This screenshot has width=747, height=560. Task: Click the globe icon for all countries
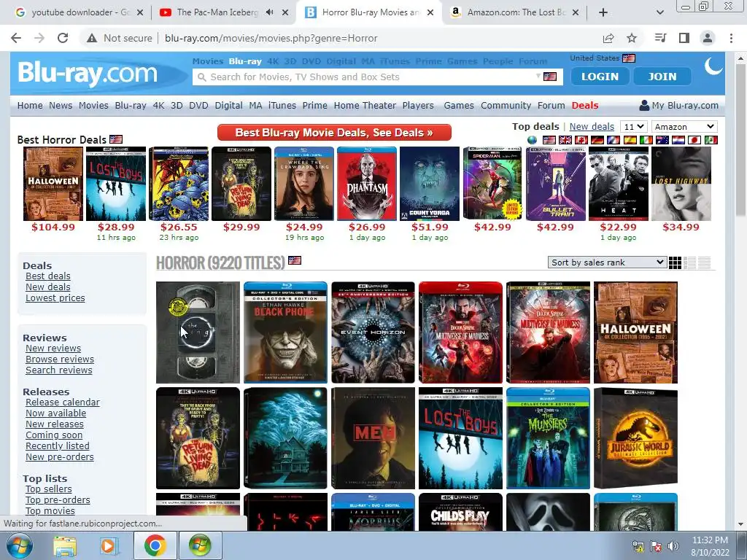pos(532,140)
